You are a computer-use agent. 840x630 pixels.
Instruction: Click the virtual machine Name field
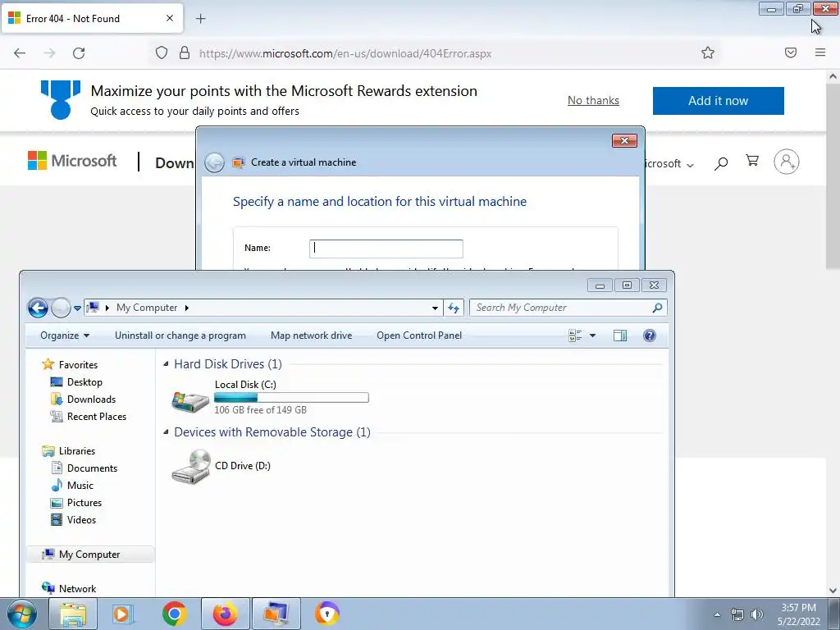pyautogui.click(x=386, y=249)
